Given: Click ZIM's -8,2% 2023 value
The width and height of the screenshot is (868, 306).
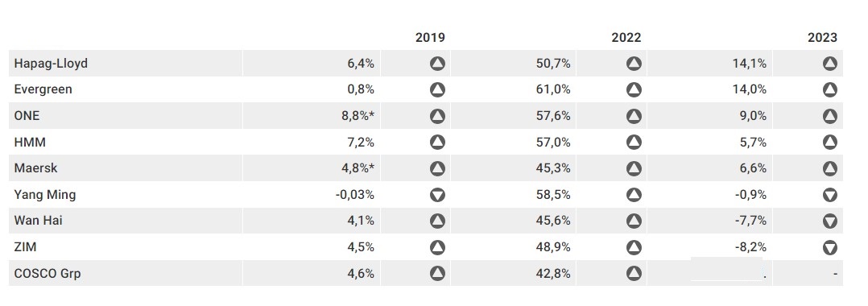Looking at the screenshot, I should (x=750, y=247).
